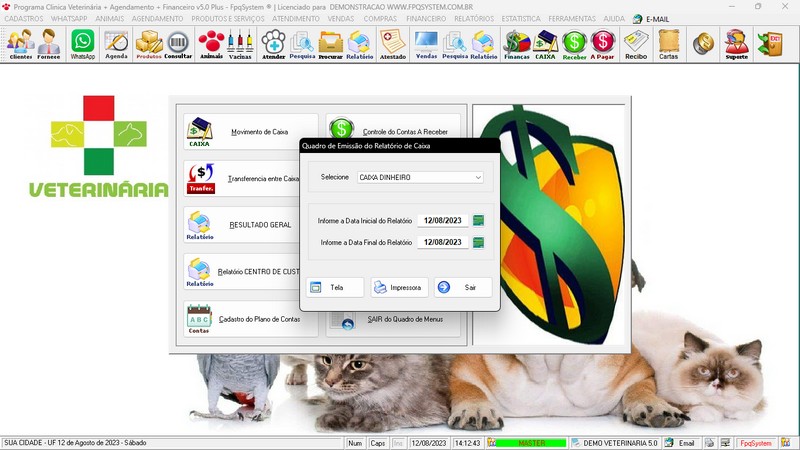Open calendar picker for Data Inicial
This screenshot has width=800, height=450.
(x=478, y=220)
